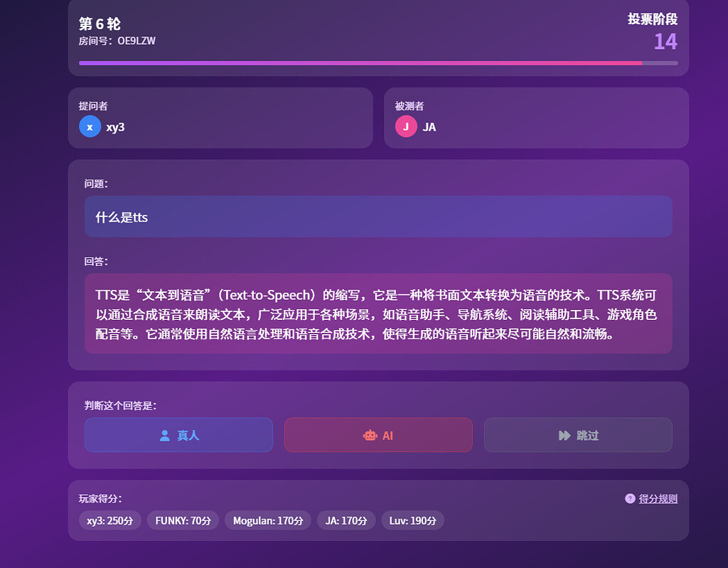Click the question mark icon beside 得分规则

pyautogui.click(x=630, y=498)
